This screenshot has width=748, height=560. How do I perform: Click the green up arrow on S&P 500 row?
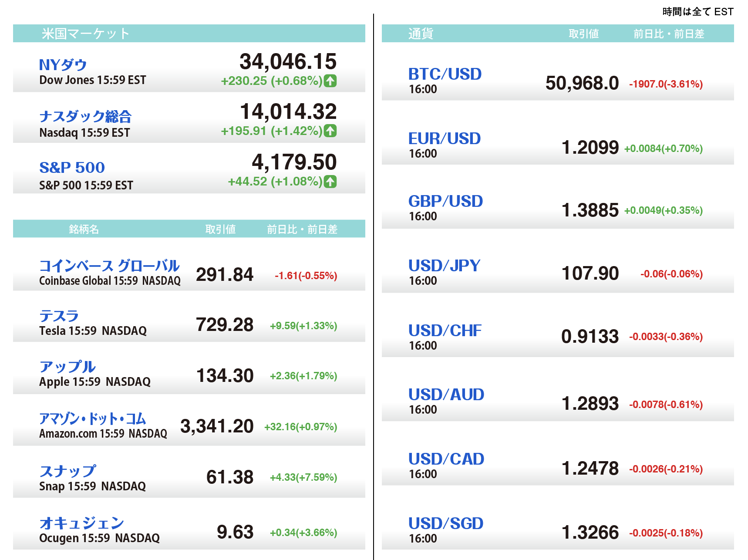(x=330, y=181)
